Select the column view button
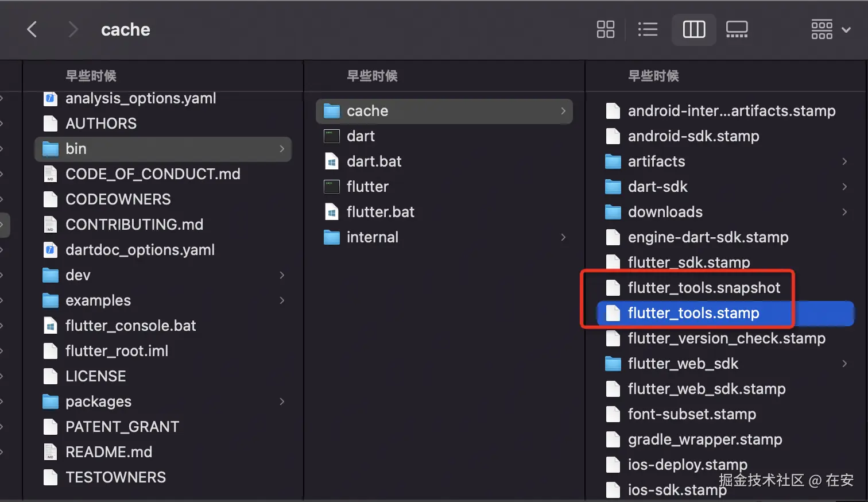 tap(693, 29)
